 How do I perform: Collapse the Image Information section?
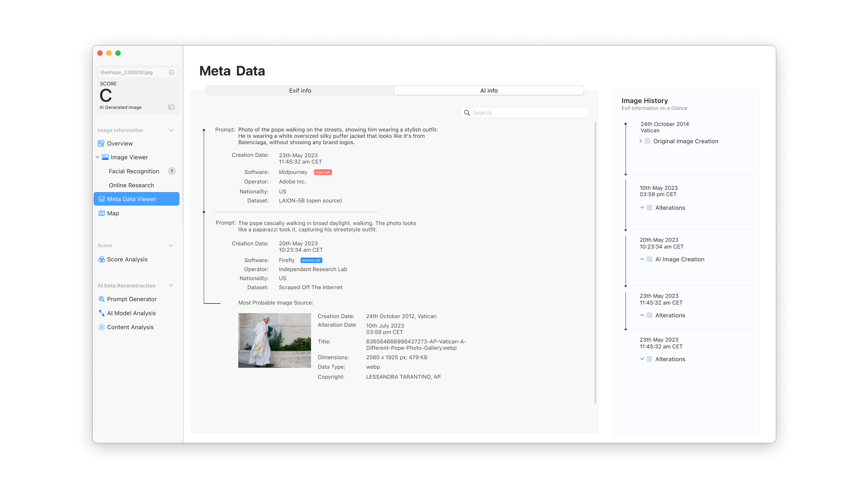pos(171,130)
